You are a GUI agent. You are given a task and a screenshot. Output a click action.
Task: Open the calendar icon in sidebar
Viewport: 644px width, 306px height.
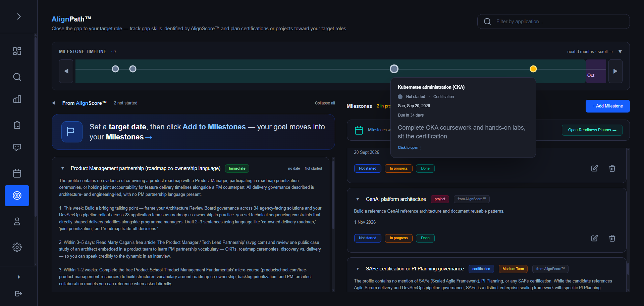coord(17,173)
